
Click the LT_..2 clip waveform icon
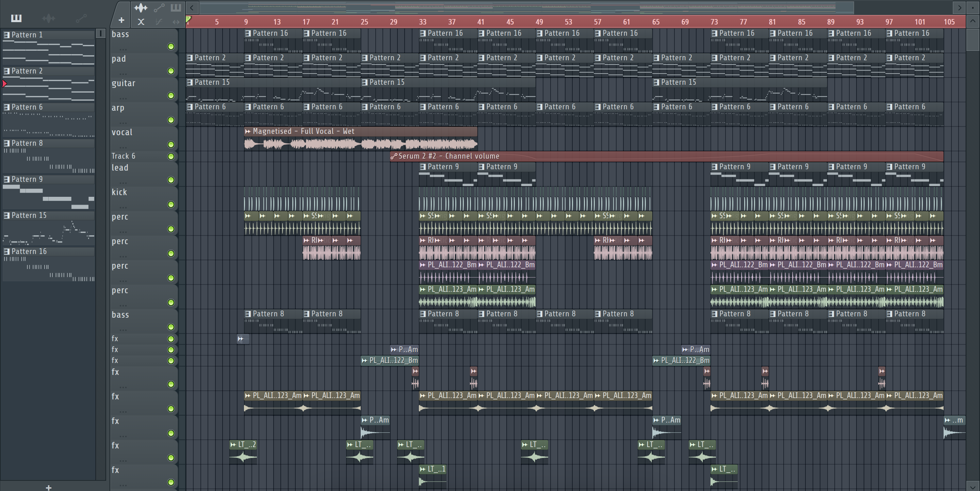[233, 445]
